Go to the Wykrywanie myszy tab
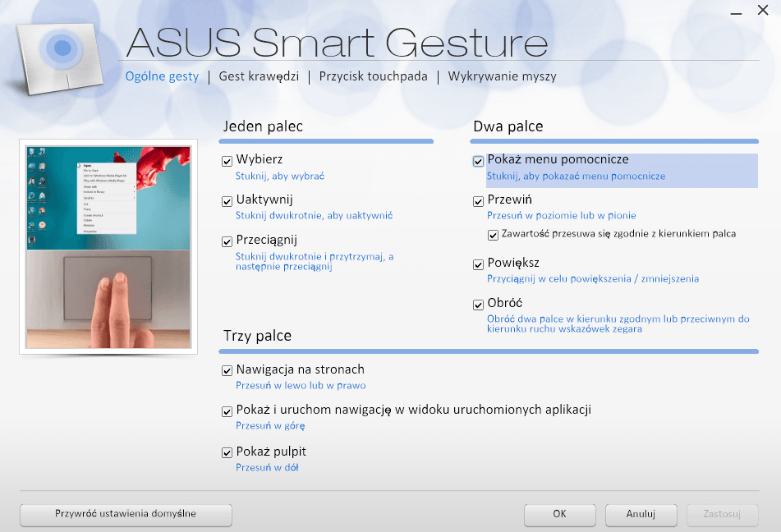This screenshot has width=781, height=532. (x=502, y=76)
